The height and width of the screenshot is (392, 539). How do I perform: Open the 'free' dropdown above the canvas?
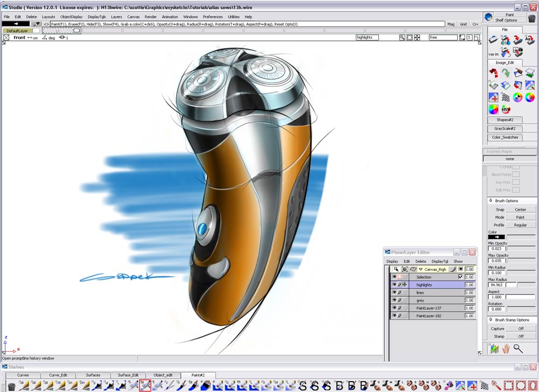point(442,37)
